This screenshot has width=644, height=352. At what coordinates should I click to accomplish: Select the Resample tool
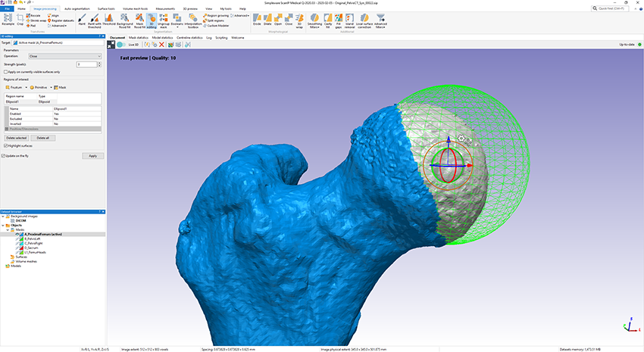click(x=8, y=18)
